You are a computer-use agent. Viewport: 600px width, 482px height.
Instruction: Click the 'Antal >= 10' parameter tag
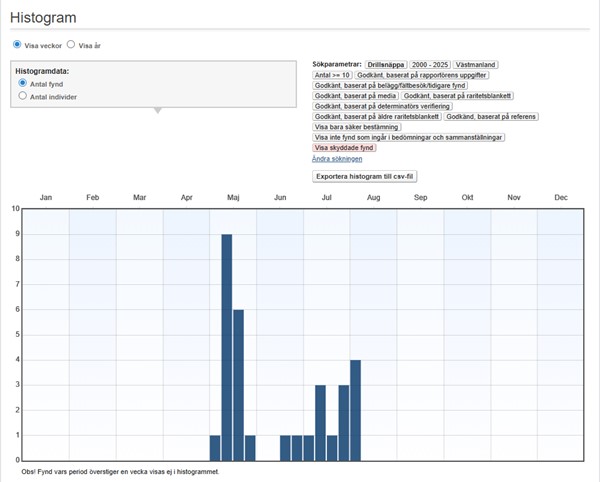[x=332, y=75]
